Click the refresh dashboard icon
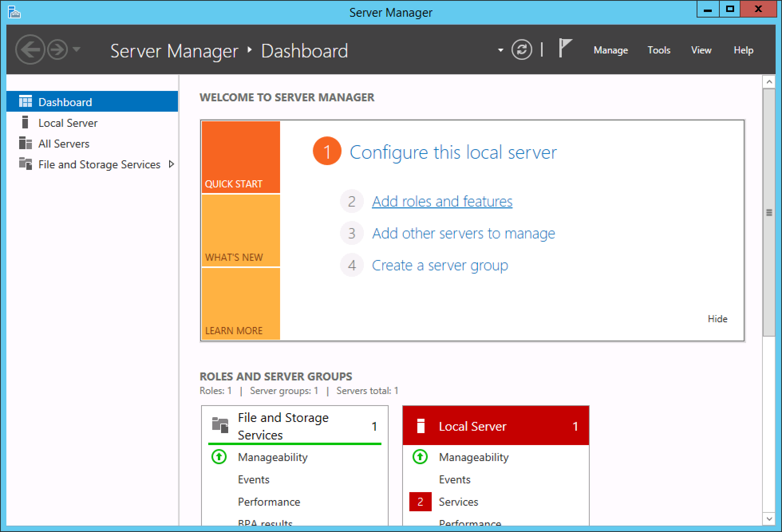782x532 pixels. pyautogui.click(x=521, y=50)
